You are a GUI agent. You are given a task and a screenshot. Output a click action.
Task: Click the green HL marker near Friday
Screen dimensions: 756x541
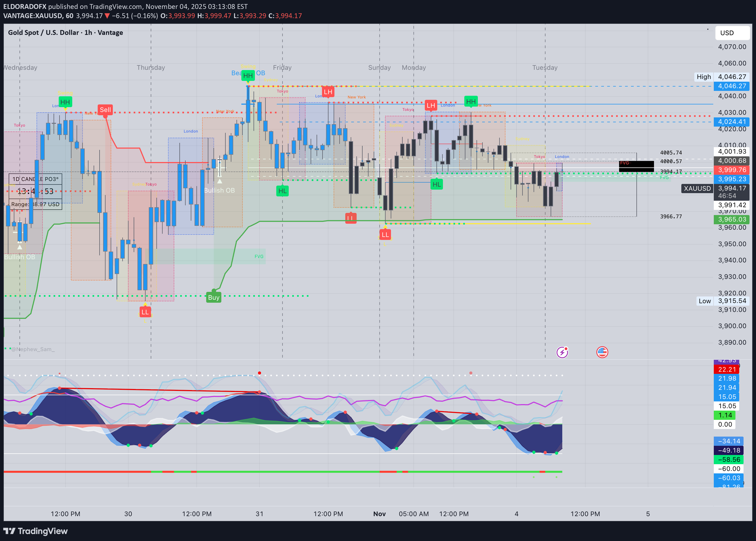pyautogui.click(x=282, y=191)
